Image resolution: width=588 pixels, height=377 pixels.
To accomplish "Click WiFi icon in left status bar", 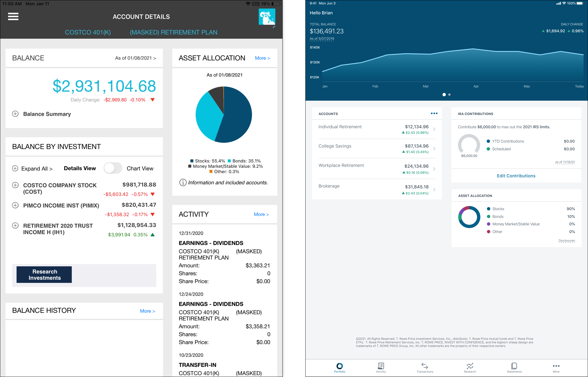I will point(248,4).
